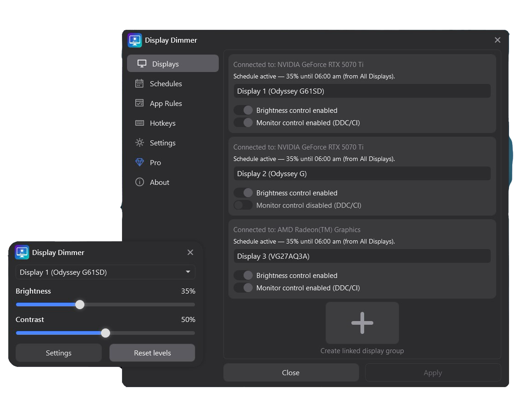Click the App Rules checklist icon
This screenshot has height=405, width=532.
tap(139, 103)
